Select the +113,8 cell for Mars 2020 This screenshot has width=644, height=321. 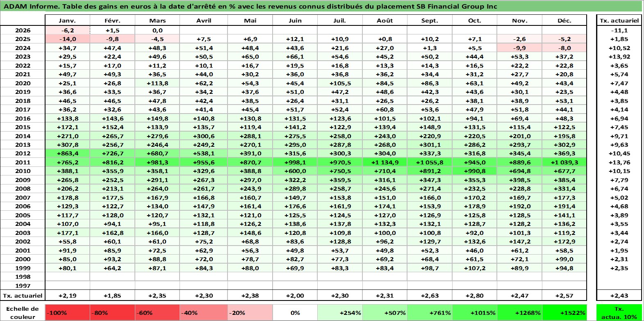click(x=157, y=83)
